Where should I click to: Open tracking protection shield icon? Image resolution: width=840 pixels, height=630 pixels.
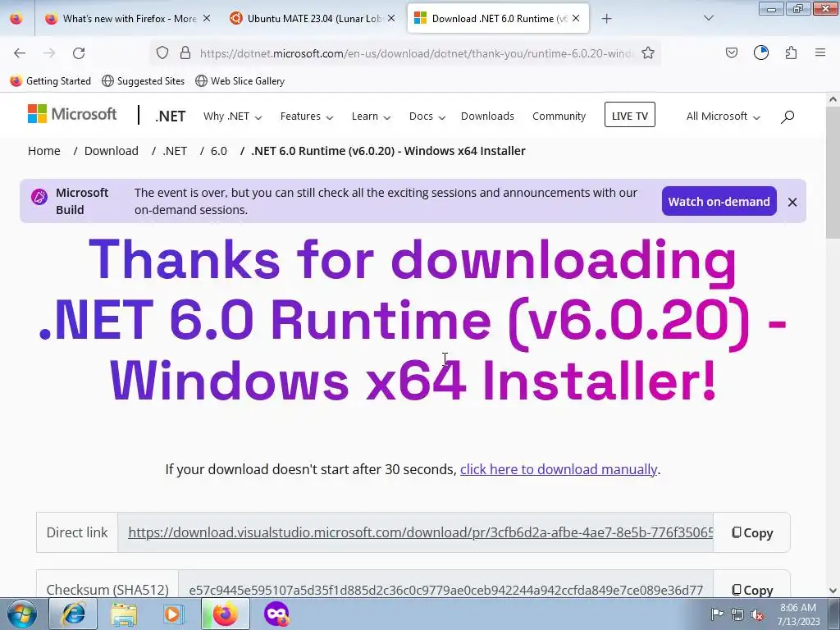pos(162,53)
